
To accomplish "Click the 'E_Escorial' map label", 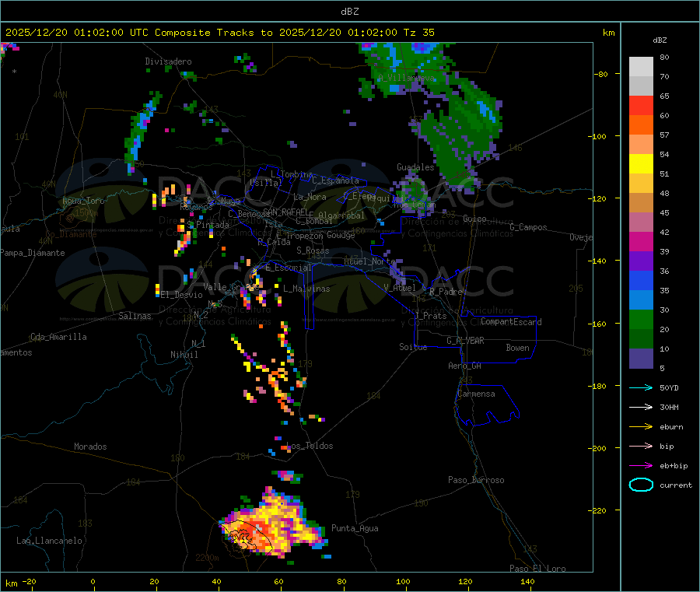I will coord(289,268).
